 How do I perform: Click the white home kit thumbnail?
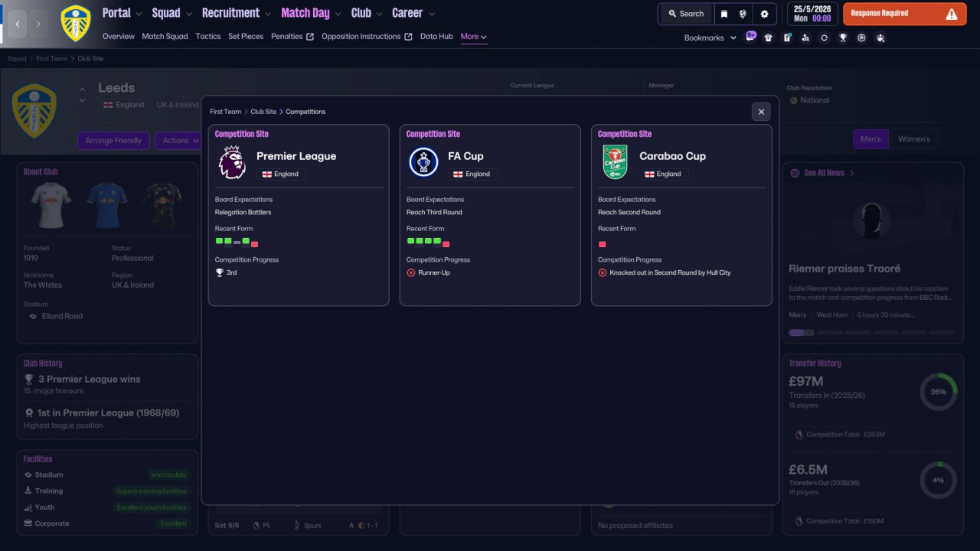(51, 205)
